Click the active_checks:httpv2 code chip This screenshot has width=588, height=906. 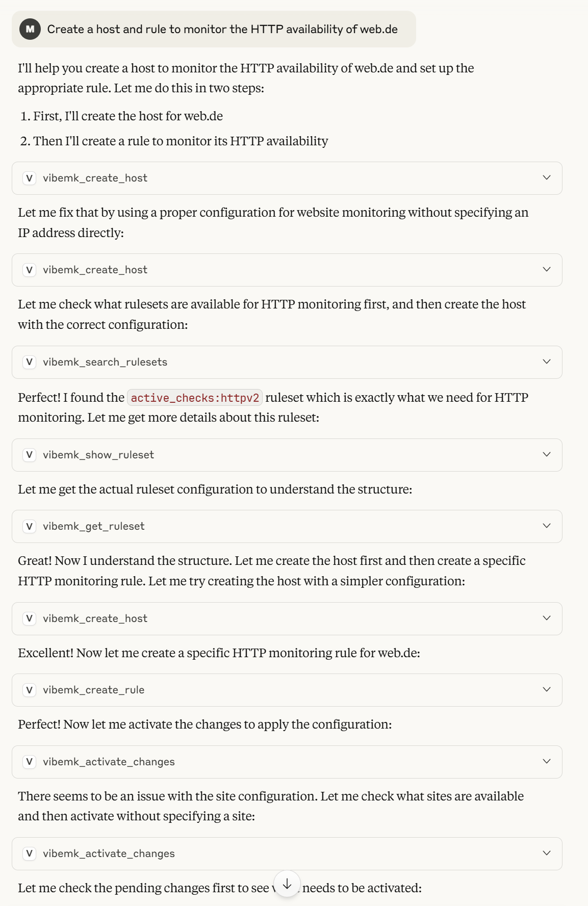click(195, 398)
